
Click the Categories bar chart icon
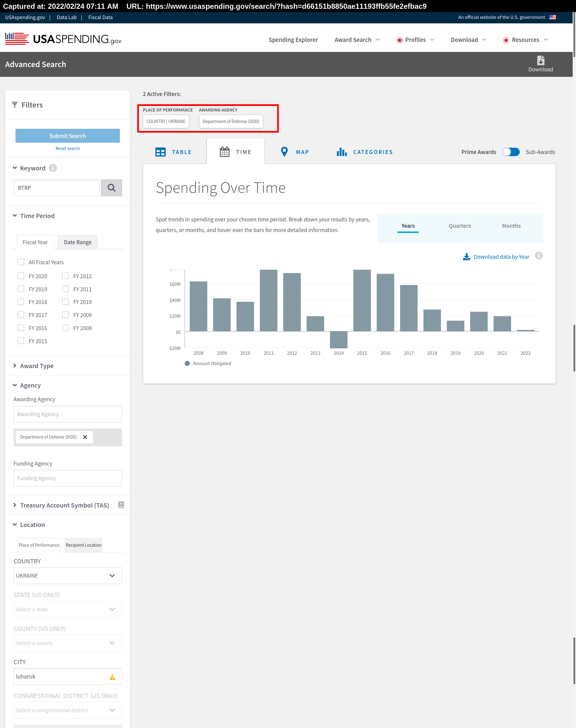pyautogui.click(x=342, y=152)
